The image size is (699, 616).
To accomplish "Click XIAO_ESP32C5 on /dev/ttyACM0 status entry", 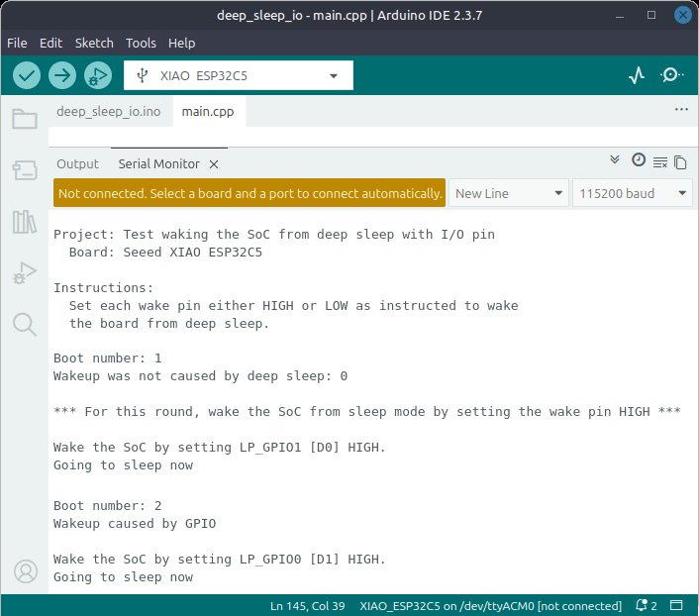I will click(490, 606).
